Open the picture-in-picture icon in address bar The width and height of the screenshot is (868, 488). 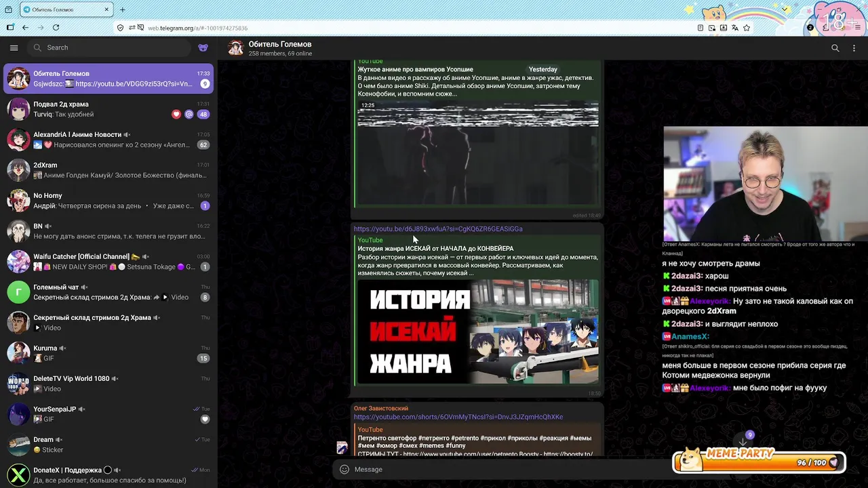pyautogui.click(x=712, y=28)
